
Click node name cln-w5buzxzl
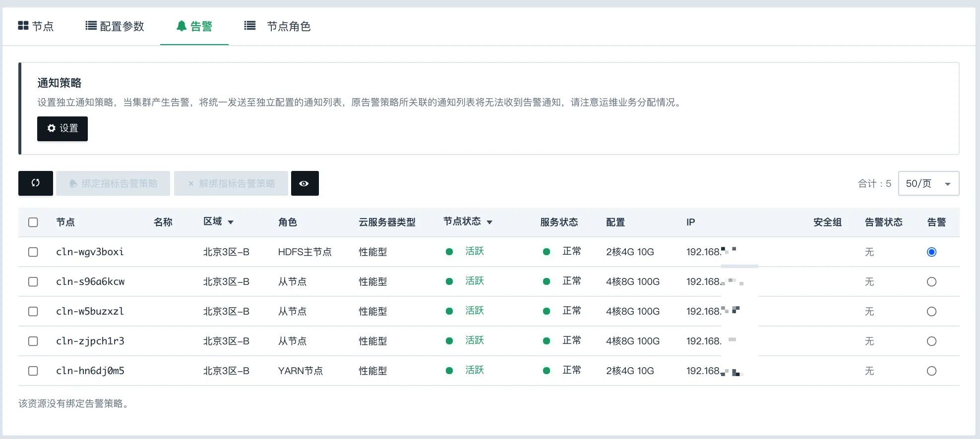tap(90, 311)
